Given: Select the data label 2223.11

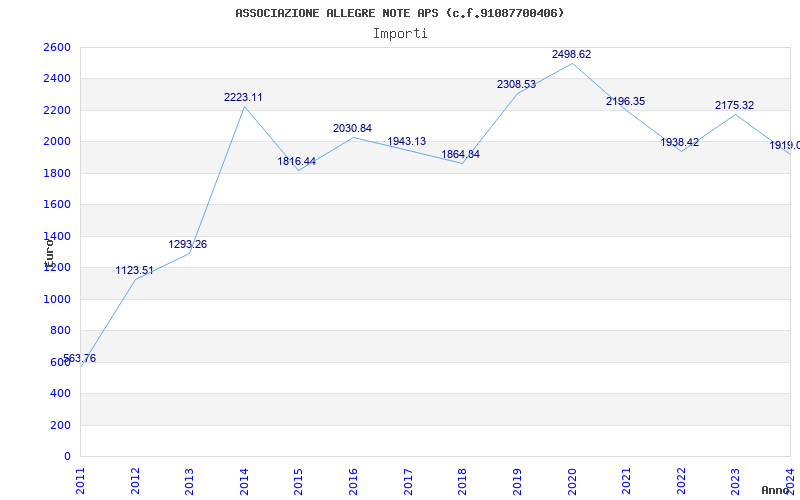Looking at the screenshot, I should tap(243, 97).
